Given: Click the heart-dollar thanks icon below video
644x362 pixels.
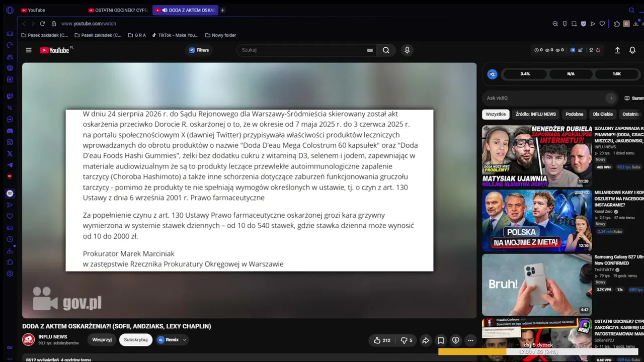Looking at the screenshot, I should coord(456,340).
